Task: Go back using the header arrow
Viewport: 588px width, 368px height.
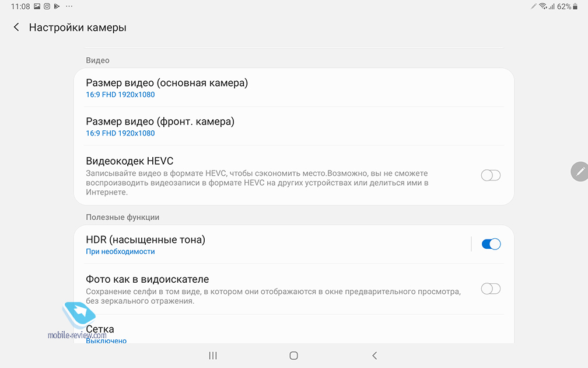Action: 16,27
